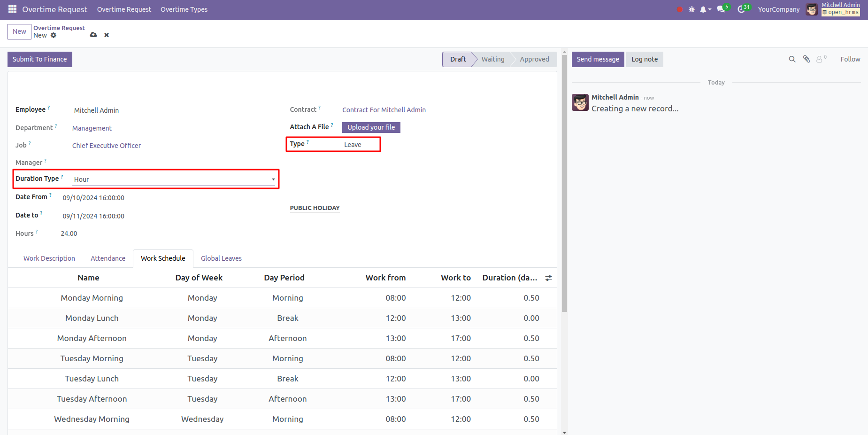The width and height of the screenshot is (868, 435).
Task: Click the form's vertical scrollbar
Action: tap(564, 188)
